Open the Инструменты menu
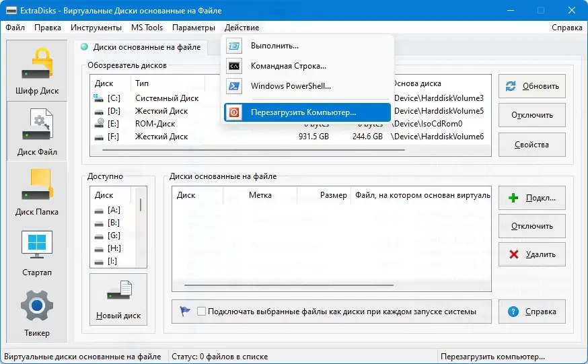This screenshot has height=364, width=588. click(x=96, y=28)
